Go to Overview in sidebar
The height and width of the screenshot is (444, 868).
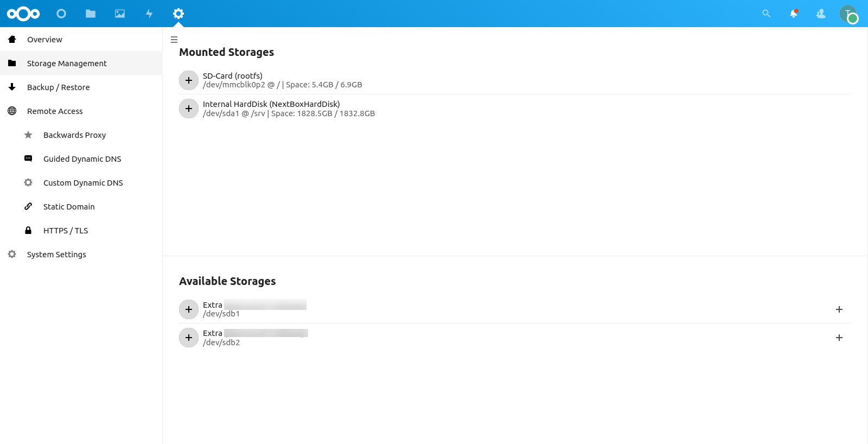pyautogui.click(x=44, y=40)
